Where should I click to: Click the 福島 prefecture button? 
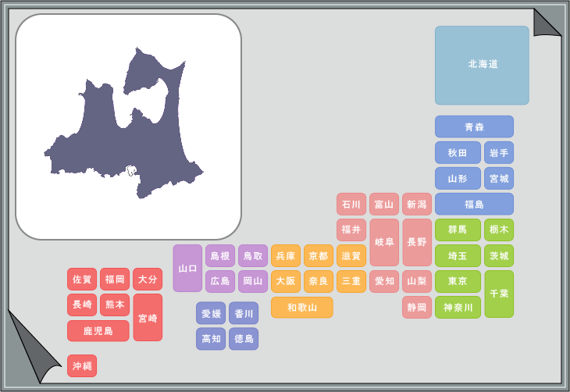[474, 204]
